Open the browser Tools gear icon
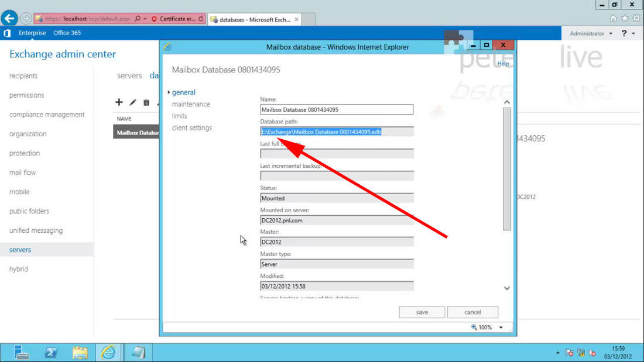Image resolution: width=644 pixels, height=362 pixels. click(x=636, y=19)
